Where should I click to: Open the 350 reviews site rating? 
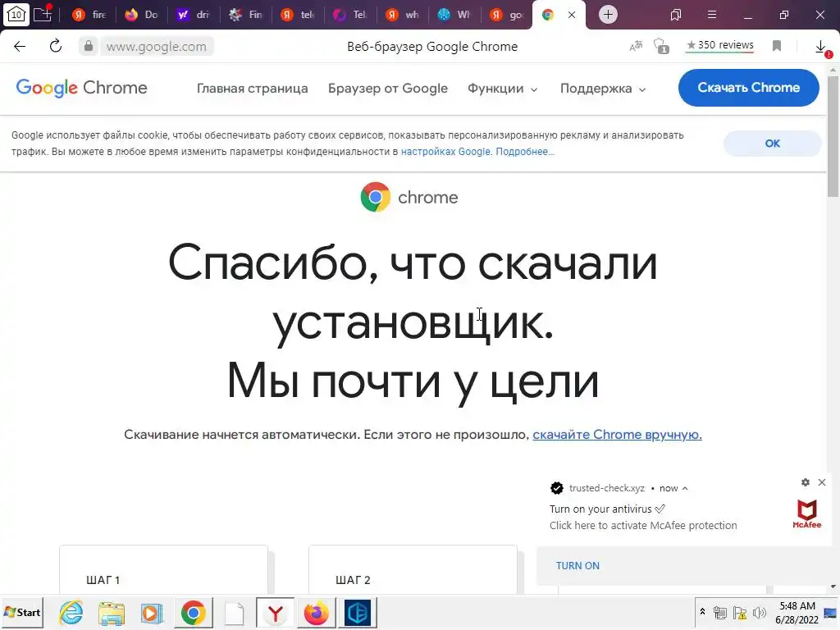[x=720, y=46]
